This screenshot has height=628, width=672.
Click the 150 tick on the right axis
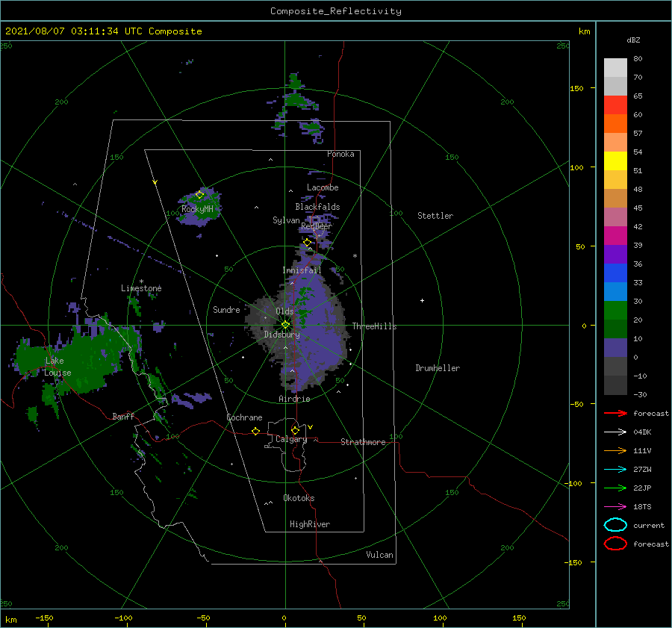click(x=576, y=88)
